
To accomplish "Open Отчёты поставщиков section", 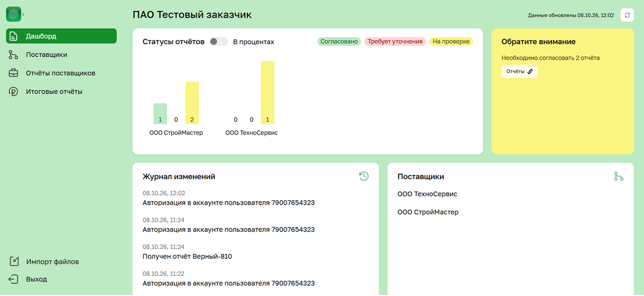I will (x=60, y=73).
